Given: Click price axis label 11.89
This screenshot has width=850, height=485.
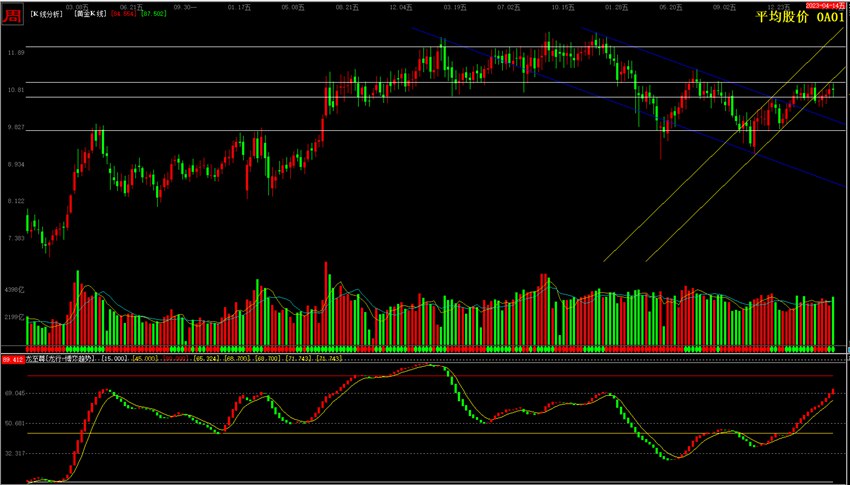Looking at the screenshot, I should click(x=14, y=53).
